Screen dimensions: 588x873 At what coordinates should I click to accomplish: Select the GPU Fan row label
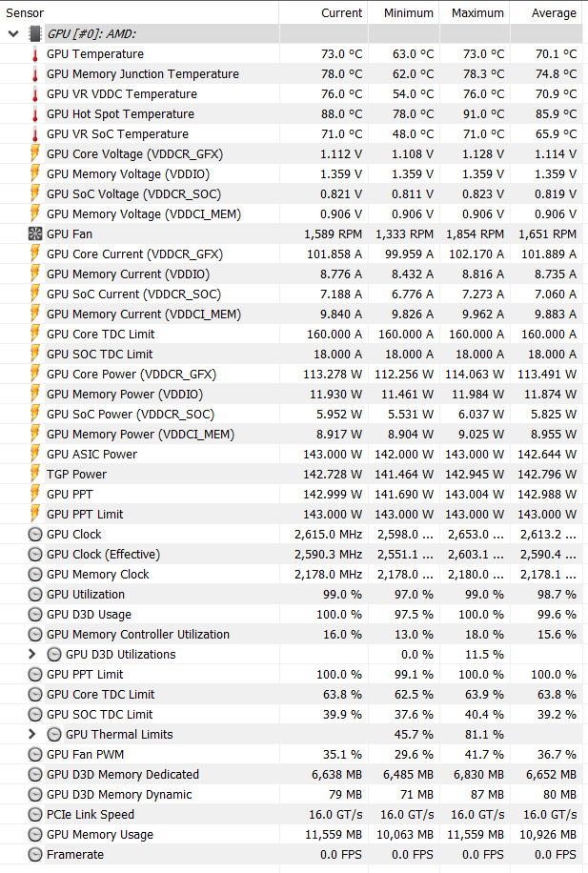pyautogui.click(x=70, y=233)
